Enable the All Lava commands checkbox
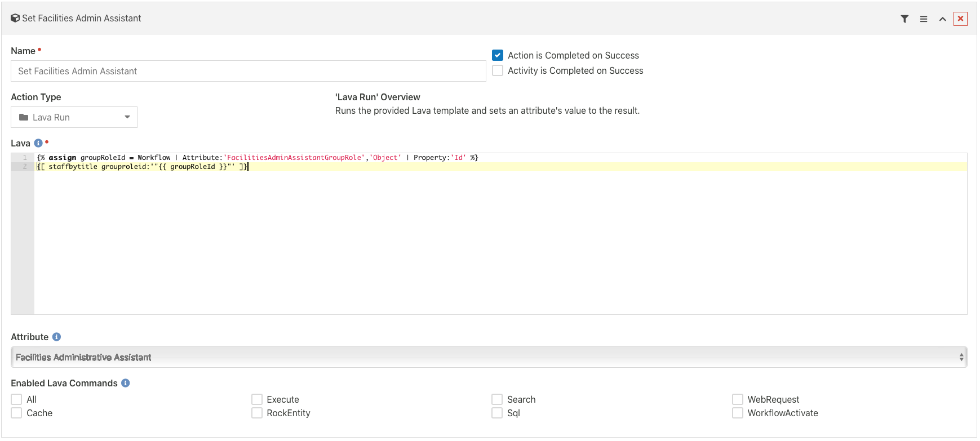This screenshot has height=441, width=980. tap(17, 399)
